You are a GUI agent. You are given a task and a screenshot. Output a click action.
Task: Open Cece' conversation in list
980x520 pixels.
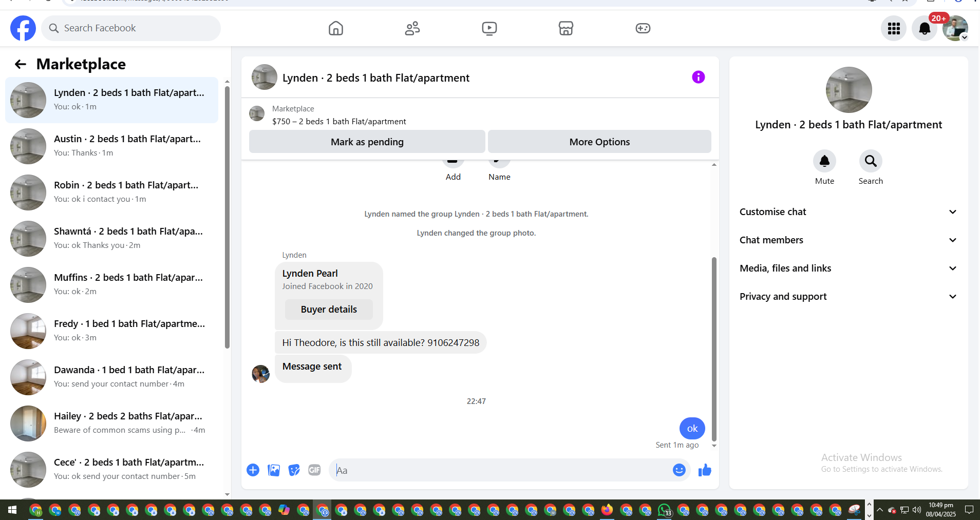pos(111,470)
